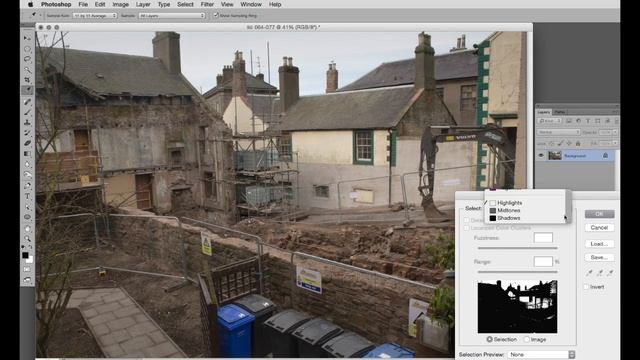This screenshot has height=360, width=640.
Task: Click the Fuzziness value field
Action: pyautogui.click(x=543, y=238)
